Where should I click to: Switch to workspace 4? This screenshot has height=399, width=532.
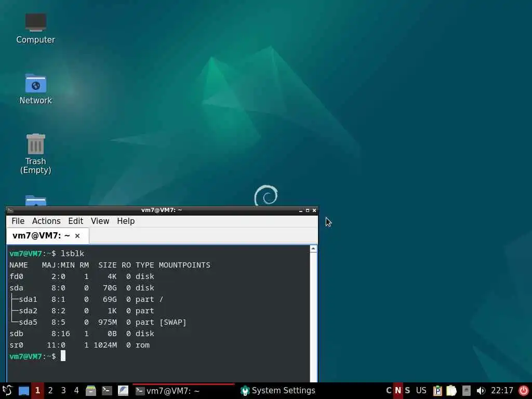pyautogui.click(x=76, y=391)
